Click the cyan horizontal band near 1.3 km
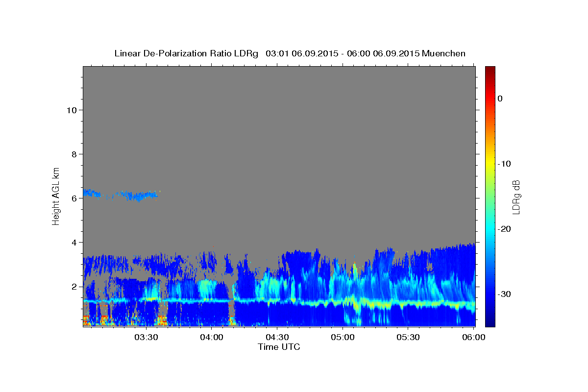This screenshot has width=588, height=392. [279, 302]
